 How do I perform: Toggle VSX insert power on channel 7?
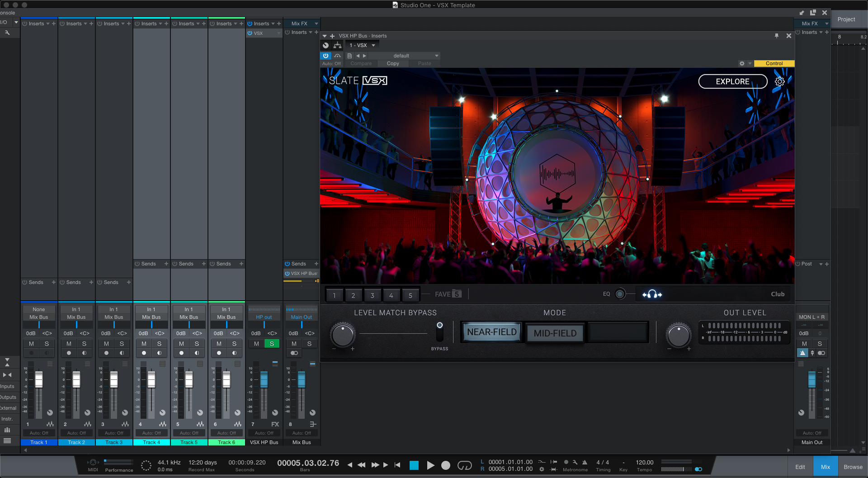250,33
